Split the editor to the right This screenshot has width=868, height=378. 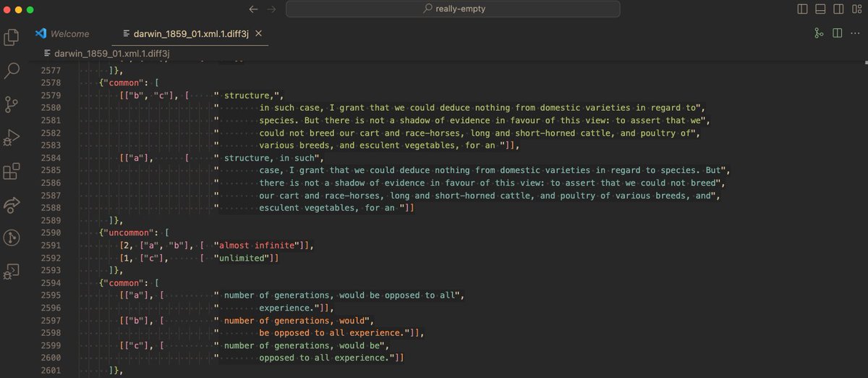[x=837, y=33]
